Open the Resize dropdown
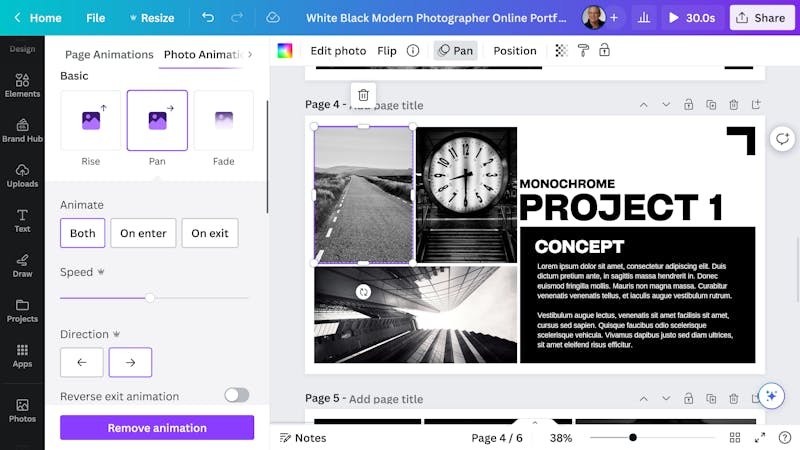The width and height of the screenshot is (800, 450). click(152, 18)
